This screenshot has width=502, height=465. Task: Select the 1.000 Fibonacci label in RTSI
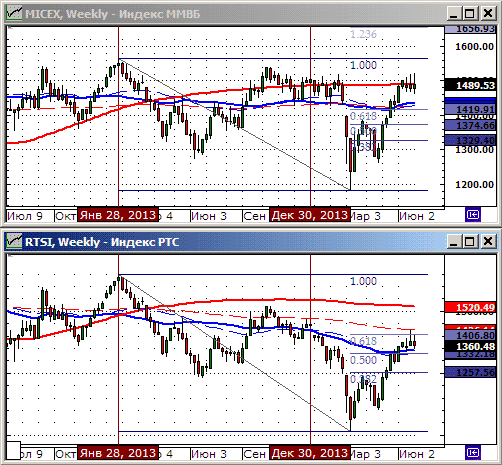pos(363,281)
